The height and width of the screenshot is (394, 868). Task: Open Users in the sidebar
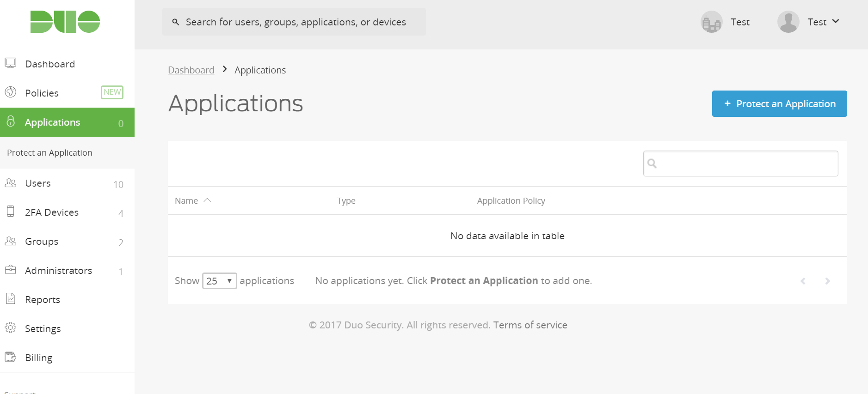coord(38,183)
